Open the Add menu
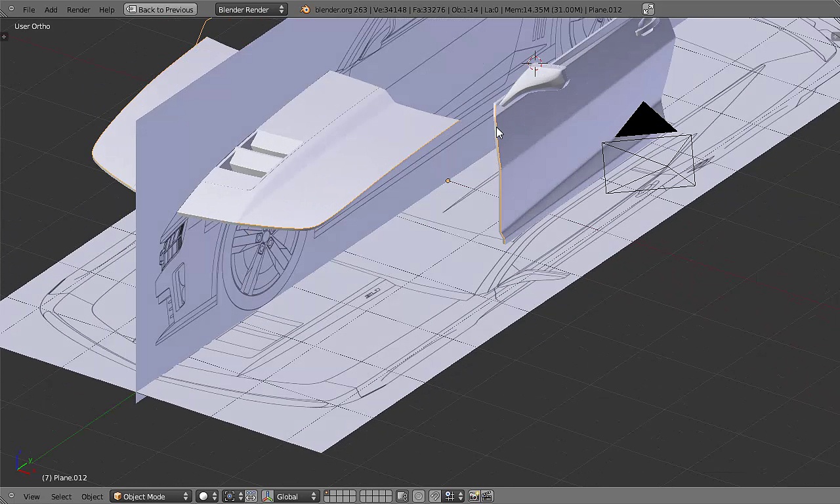 51,10
